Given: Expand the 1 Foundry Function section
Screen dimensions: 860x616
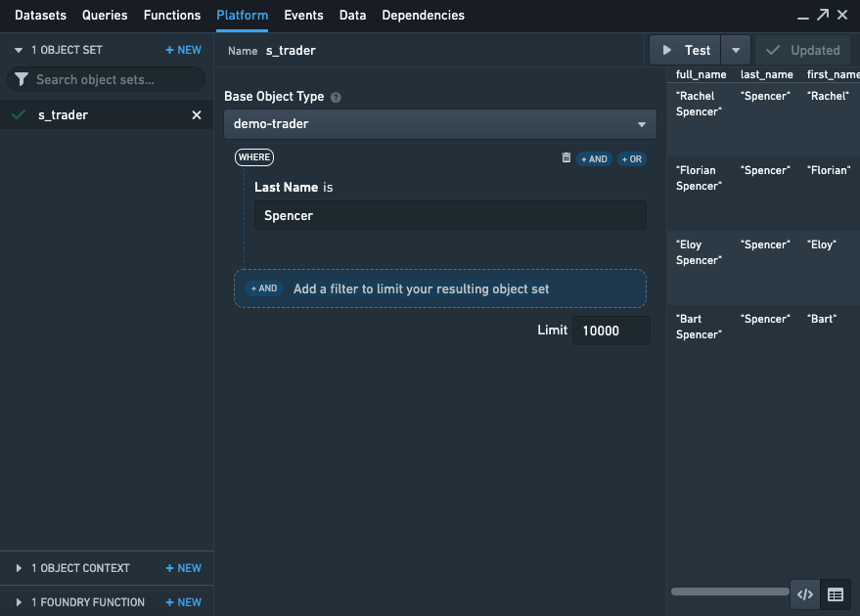Looking at the screenshot, I should coord(19,602).
